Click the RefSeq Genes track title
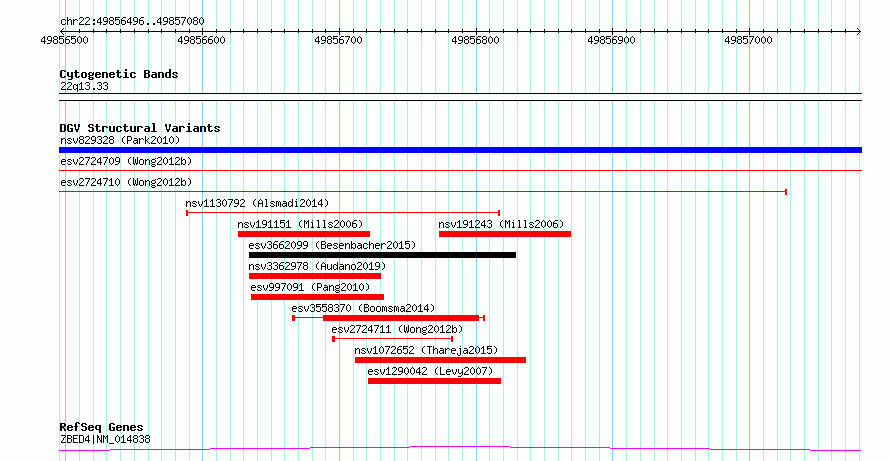The height and width of the screenshot is (461, 890). click(102, 428)
